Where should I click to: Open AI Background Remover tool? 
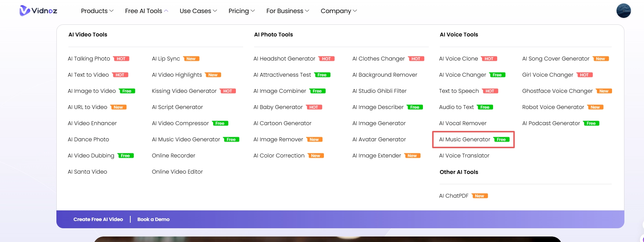pos(384,75)
